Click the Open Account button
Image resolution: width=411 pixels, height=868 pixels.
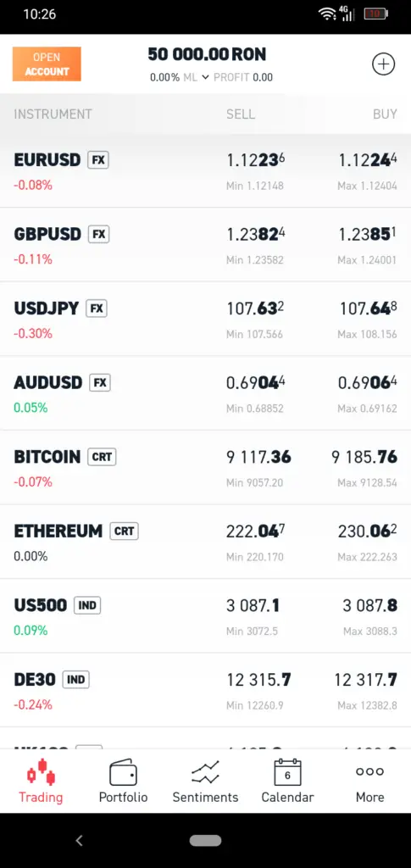(47, 64)
